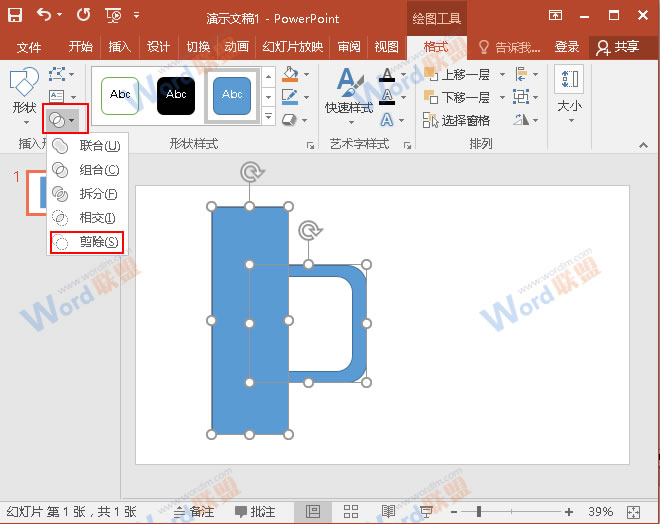The height and width of the screenshot is (524, 660).
Task: Apply the black Abc shape style
Action: pos(176,95)
